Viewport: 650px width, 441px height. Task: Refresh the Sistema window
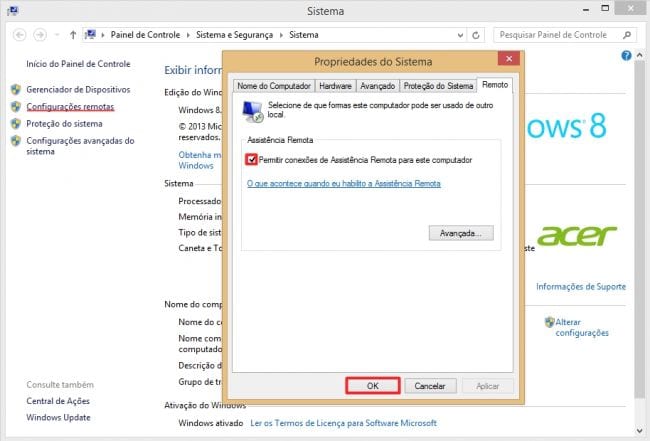[476, 35]
